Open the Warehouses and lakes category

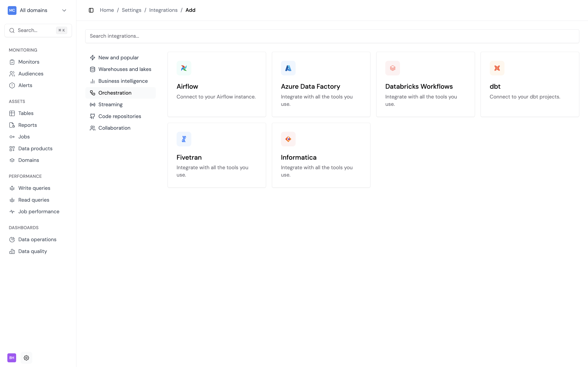[125, 69]
